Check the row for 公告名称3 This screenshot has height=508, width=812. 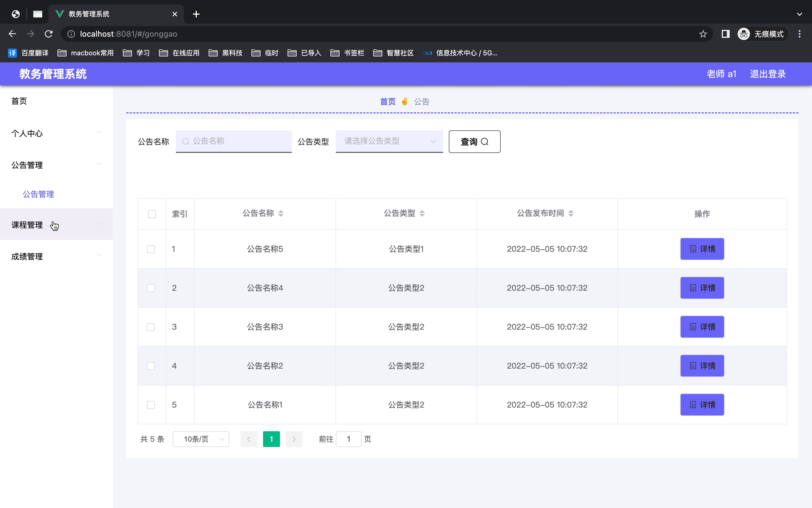coord(151,327)
